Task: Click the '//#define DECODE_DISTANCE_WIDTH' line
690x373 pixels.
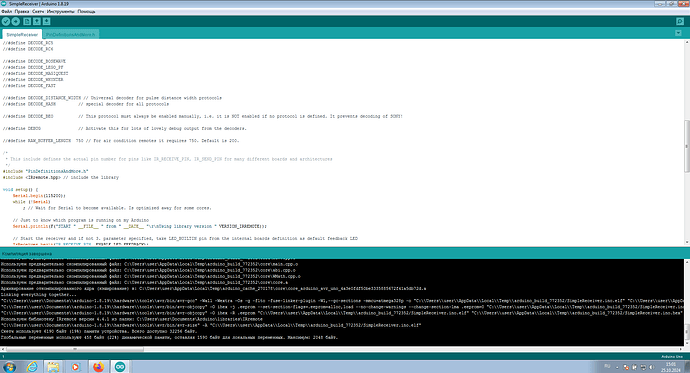Action: click(x=112, y=98)
